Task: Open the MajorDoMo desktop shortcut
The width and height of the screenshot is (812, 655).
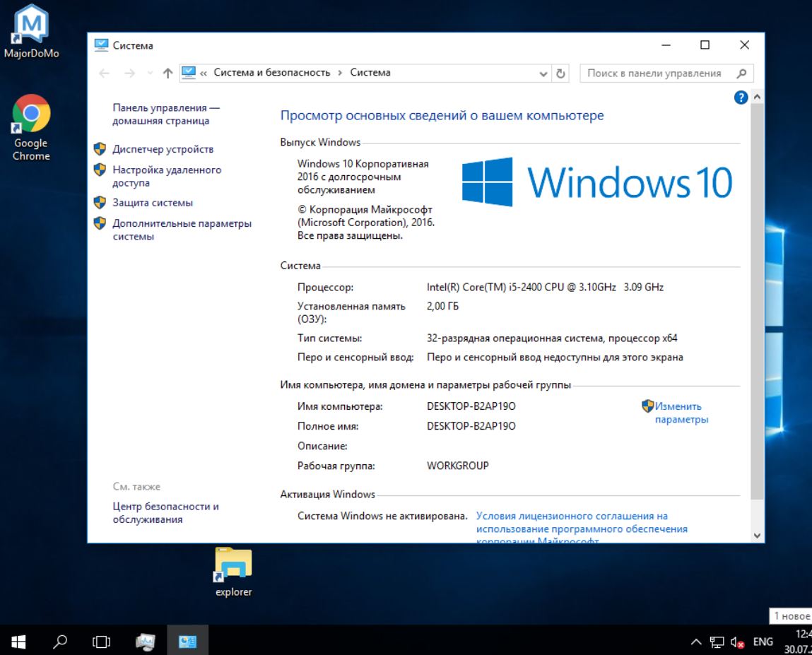Action: (x=30, y=25)
